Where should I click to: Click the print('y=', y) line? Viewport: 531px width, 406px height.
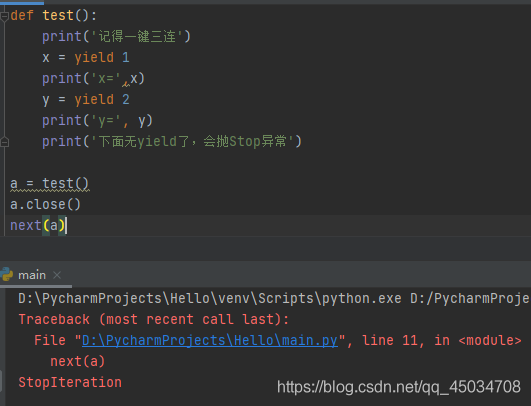[97, 121]
